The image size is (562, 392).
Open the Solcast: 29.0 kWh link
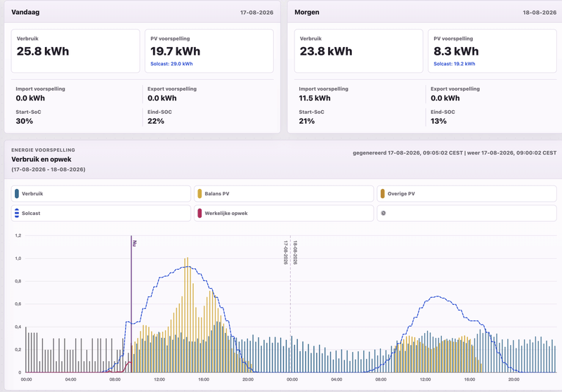[x=171, y=64]
